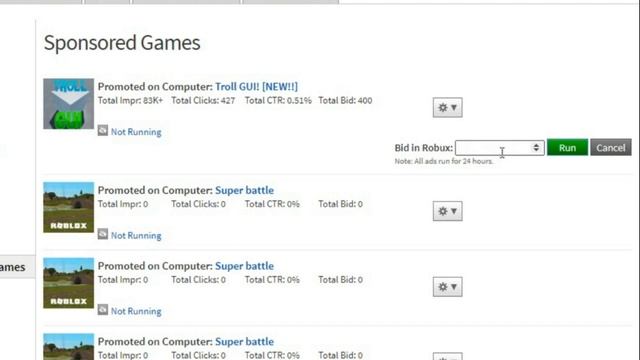Click the Bid in Robux spinner arrows
Screen dimensions: 640x360
tap(536, 147)
